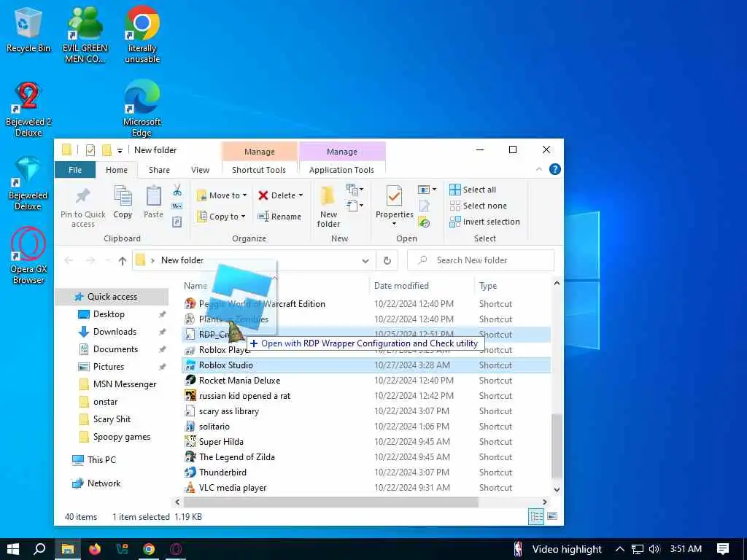This screenshot has width=747, height=560.
Task: Switch to the View tab
Action: (x=200, y=170)
